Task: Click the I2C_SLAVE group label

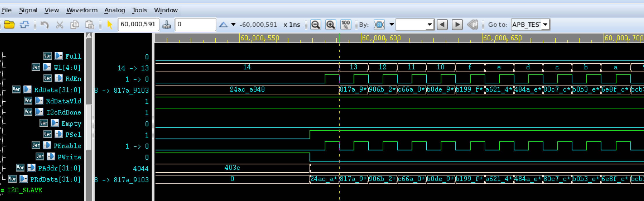Action: click(x=24, y=190)
